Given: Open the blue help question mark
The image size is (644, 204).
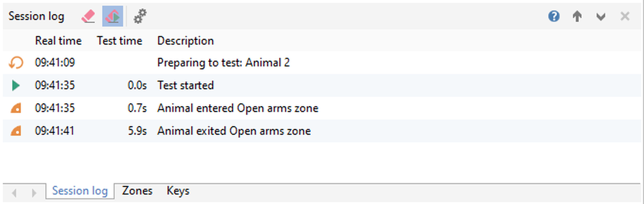Looking at the screenshot, I should [x=554, y=17].
